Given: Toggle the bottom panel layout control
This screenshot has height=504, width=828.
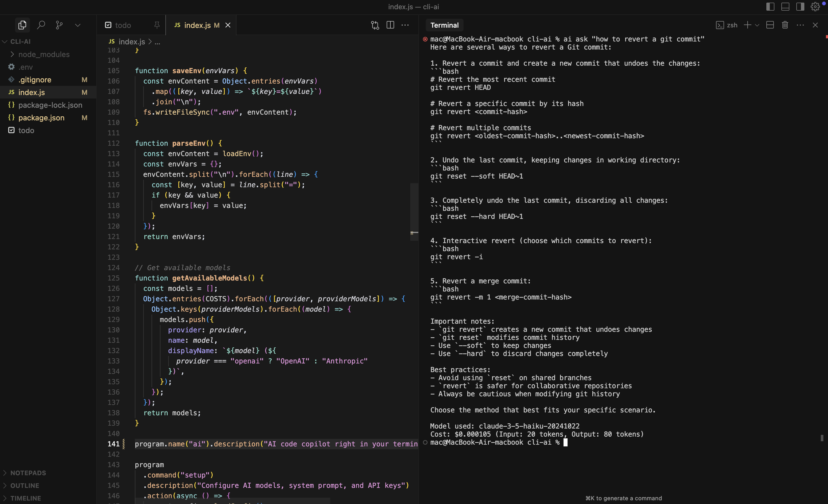Looking at the screenshot, I should 785,6.
